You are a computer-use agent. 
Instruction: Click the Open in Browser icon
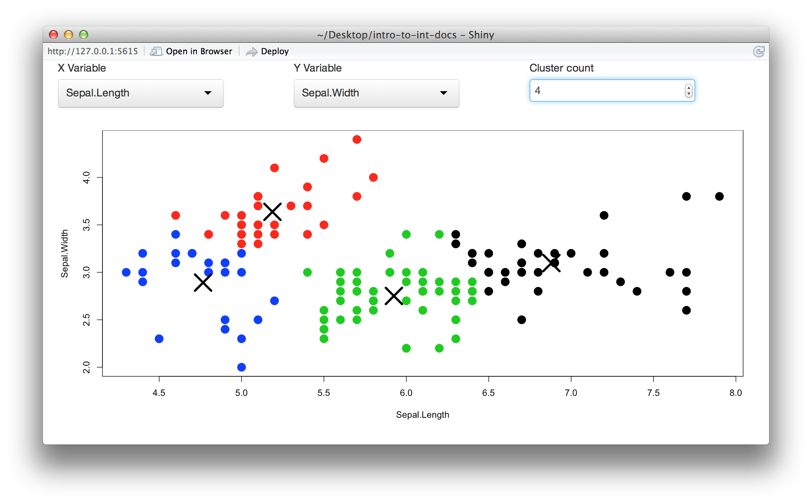(x=157, y=51)
